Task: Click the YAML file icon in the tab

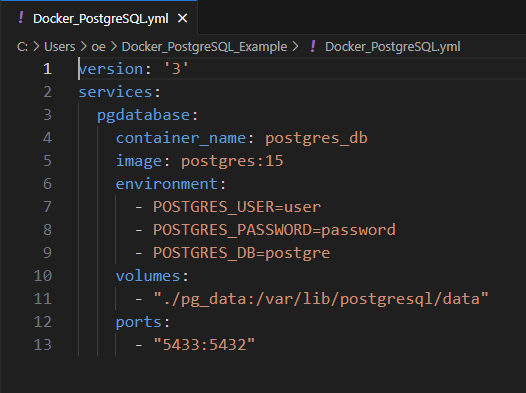Action: 21,17
